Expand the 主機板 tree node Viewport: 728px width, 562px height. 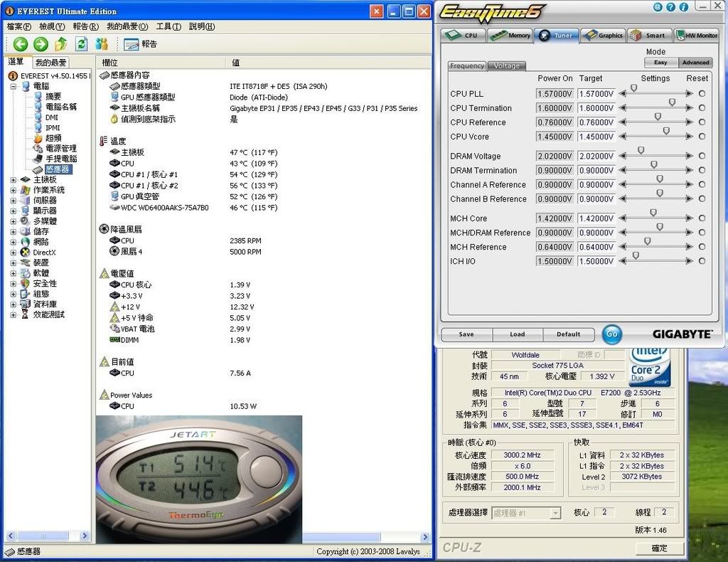(13, 180)
